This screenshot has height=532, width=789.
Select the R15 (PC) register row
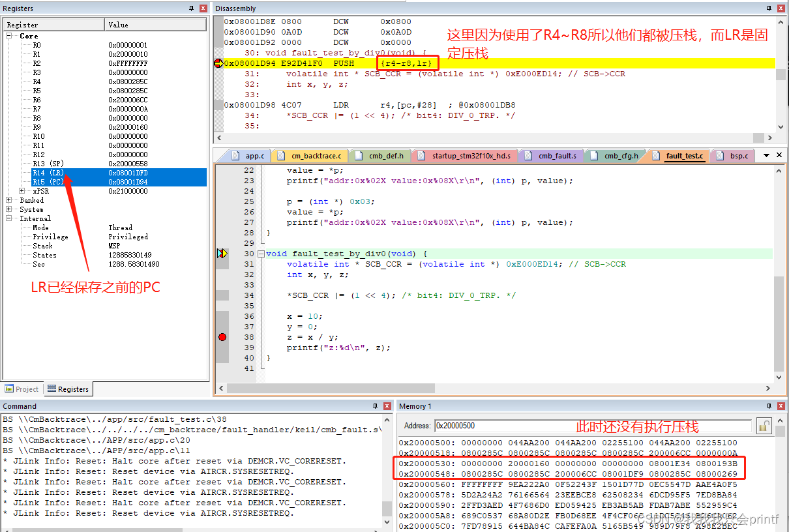click(104, 182)
